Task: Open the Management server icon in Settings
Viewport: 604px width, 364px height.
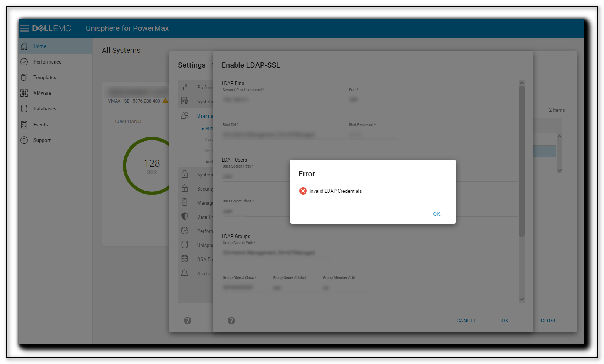Action: pos(185,202)
